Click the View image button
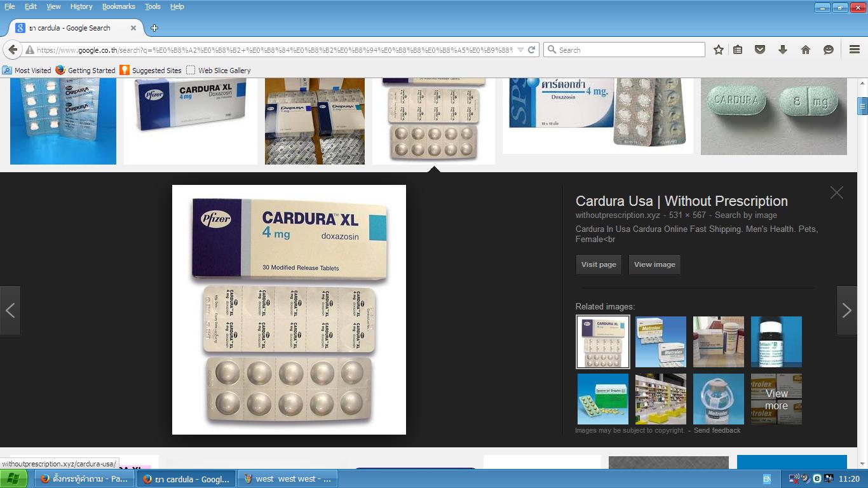This screenshot has height=488, width=868. tap(654, 264)
